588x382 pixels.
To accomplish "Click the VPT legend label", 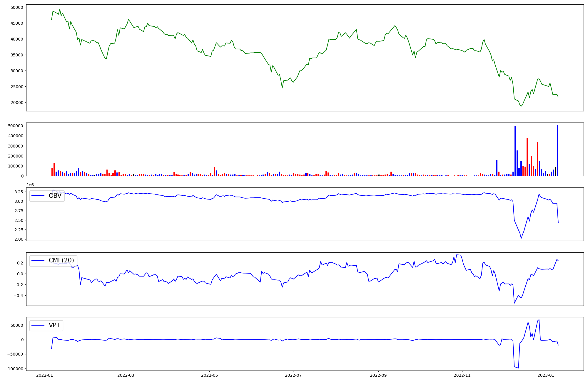I will click(54, 325).
